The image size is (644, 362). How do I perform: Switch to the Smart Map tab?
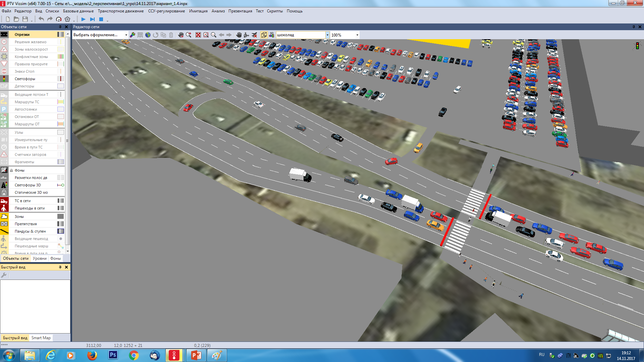tap(41, 338)
